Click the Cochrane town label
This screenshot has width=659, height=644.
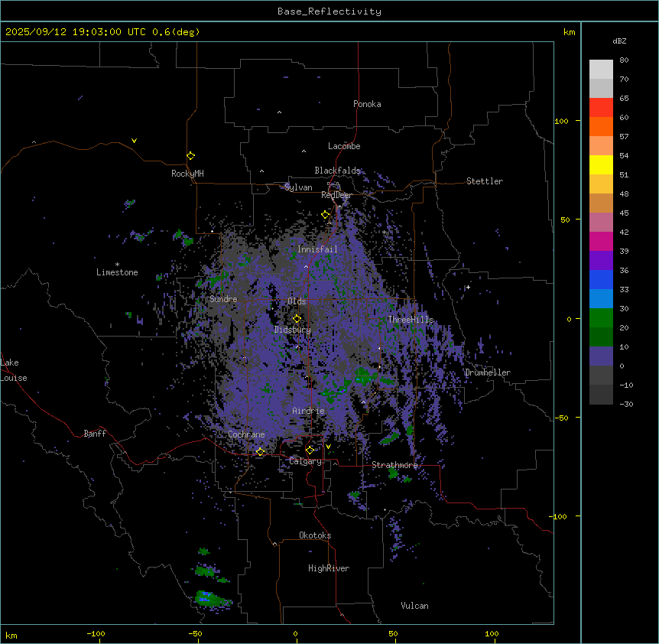pos(246,434)
